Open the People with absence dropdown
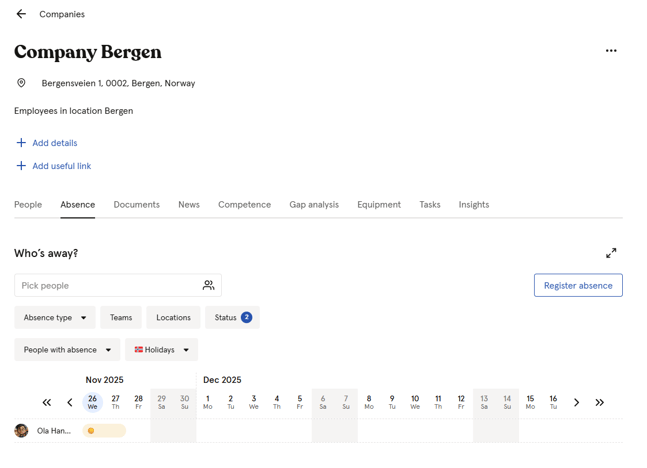647x468 pixels. pyautogui.click(x=67, y=349)
